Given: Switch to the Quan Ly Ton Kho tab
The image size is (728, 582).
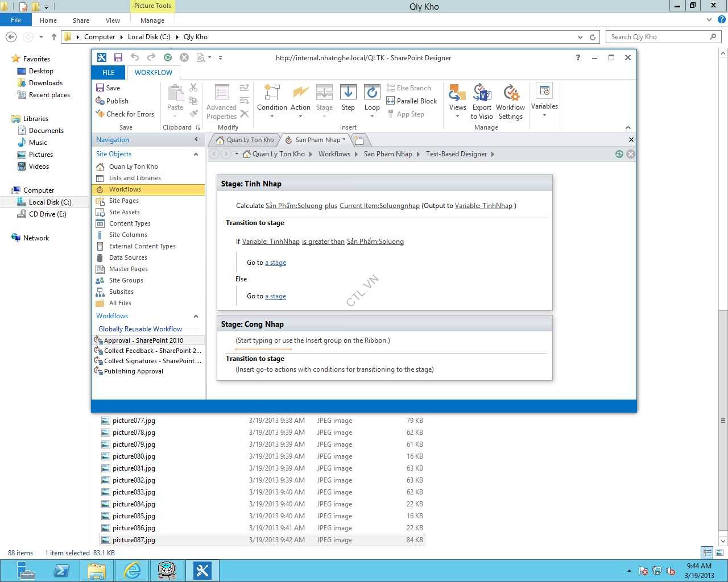Looking at the screenshot, I should 245,140.
